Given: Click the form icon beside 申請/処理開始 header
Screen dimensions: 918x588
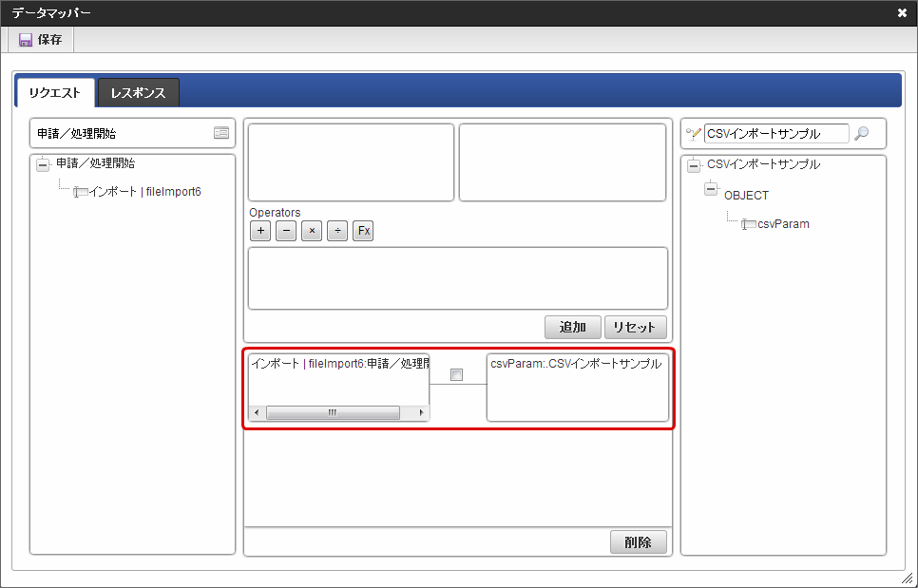Looking at the screenshot, I should coord(221,133).
